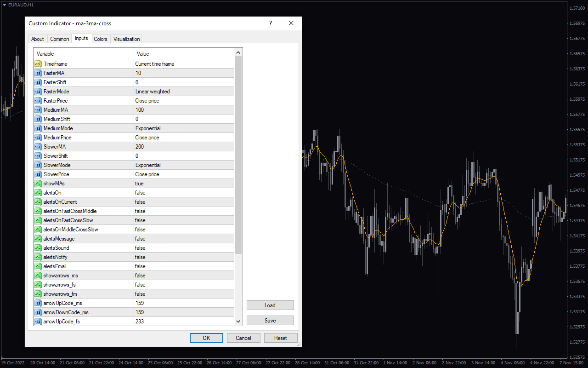
Task: Select the alertsOn value 'false'
Action: (x=140, y=193)
